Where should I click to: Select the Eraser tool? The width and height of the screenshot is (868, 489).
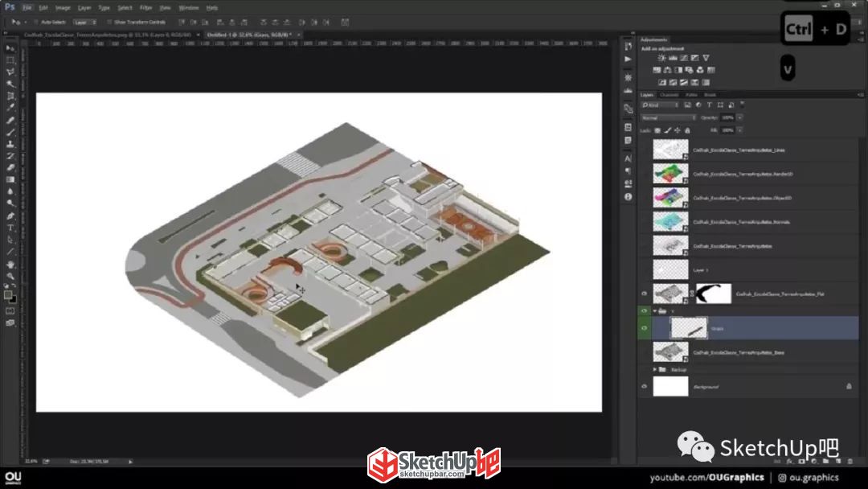pos(10,168)
